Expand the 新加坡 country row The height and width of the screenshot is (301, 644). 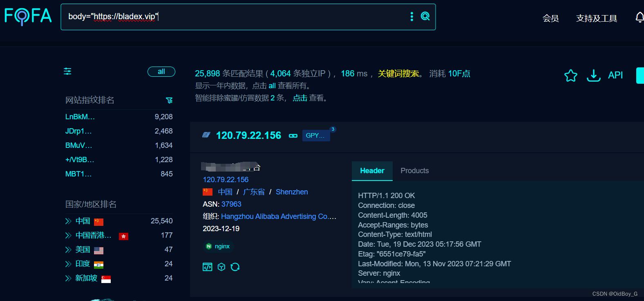(68, 278)
